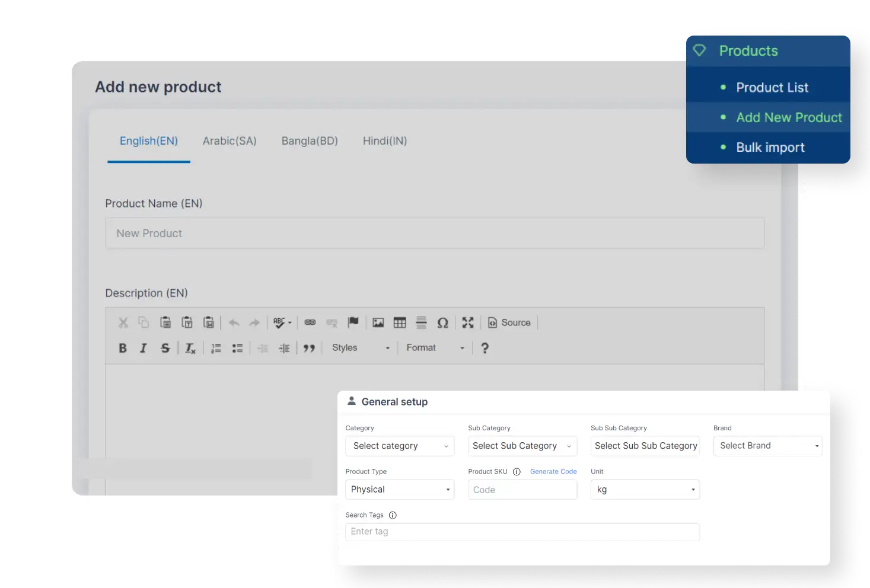Image resolution: width=870 pixels, height=588 pixels.
Task: Insert a link in the description
Action: tap(310, 322)
